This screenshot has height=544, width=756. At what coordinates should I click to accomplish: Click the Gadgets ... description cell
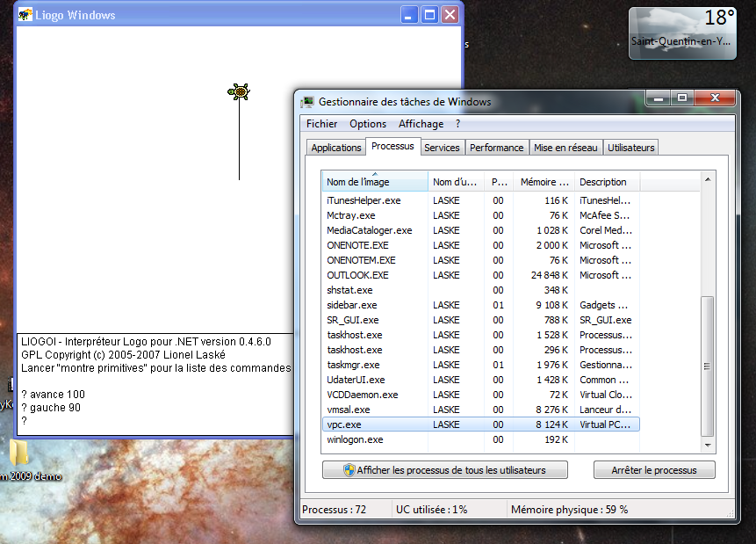tap(603, 305)
